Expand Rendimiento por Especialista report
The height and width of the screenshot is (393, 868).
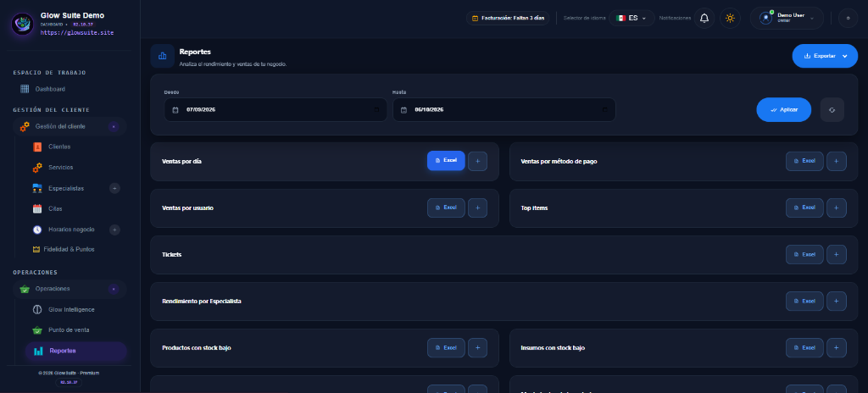click(837, 302)
